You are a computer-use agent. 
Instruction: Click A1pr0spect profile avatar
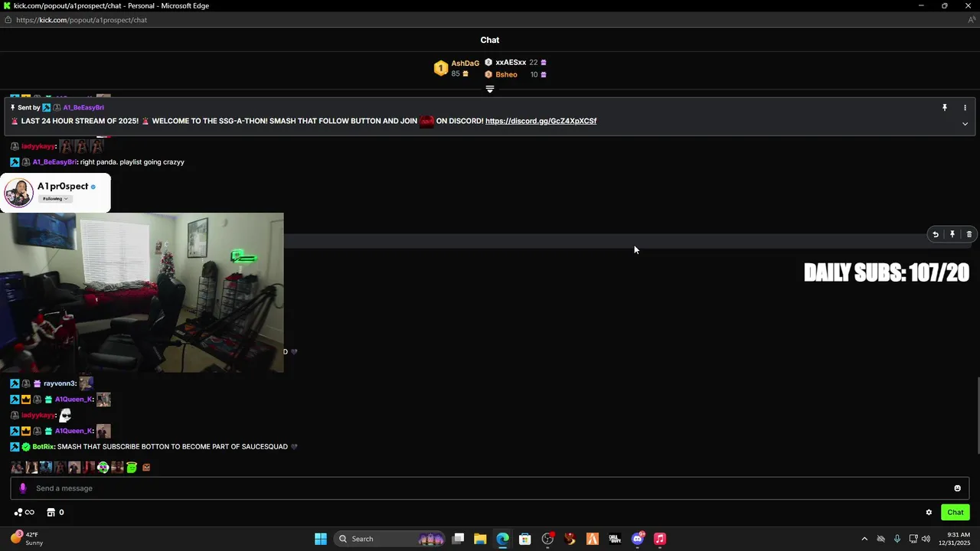(19, 193)
